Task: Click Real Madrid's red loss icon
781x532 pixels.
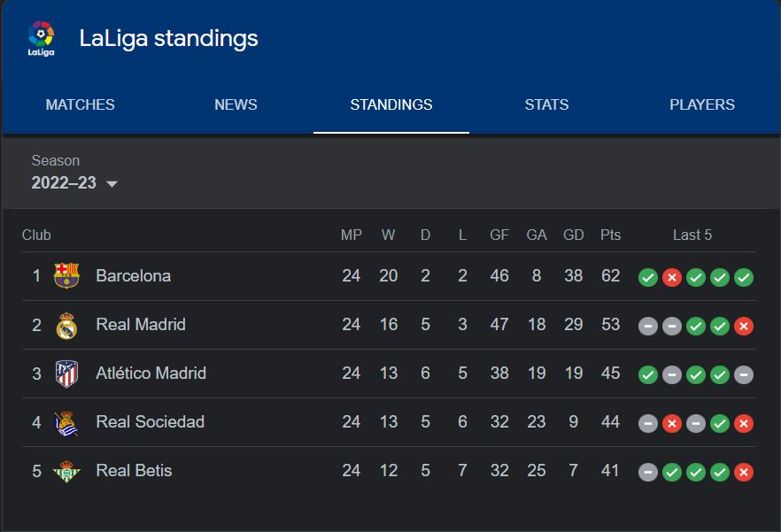Action: [x=744, y=326]
